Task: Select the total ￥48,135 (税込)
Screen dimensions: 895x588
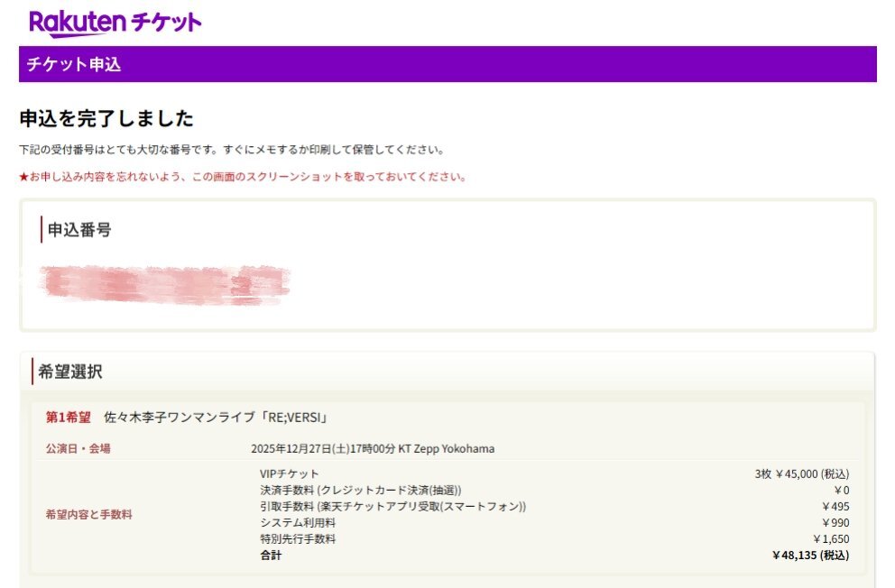Action: point(810,555)
